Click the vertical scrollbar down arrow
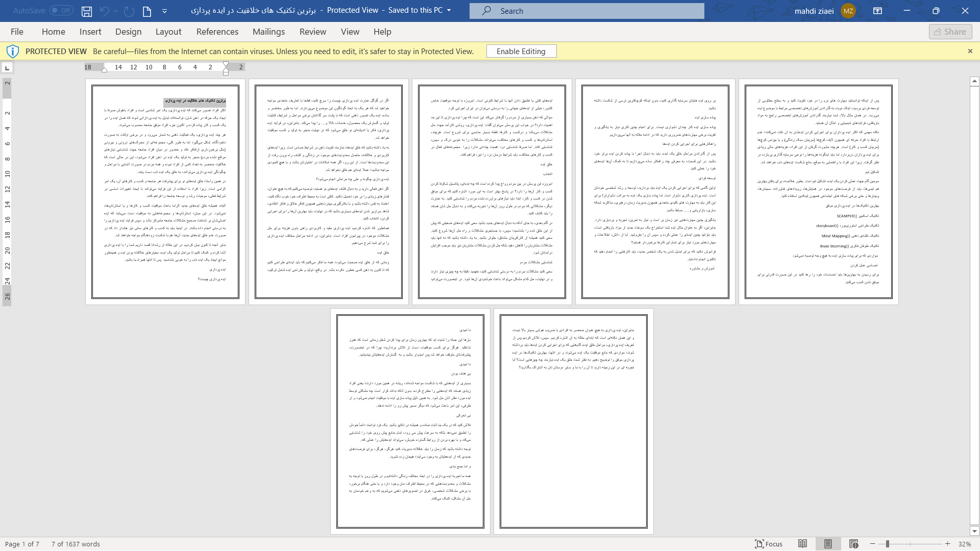The image size is (980, 551). pyautogui.click(x=974, y=531)
